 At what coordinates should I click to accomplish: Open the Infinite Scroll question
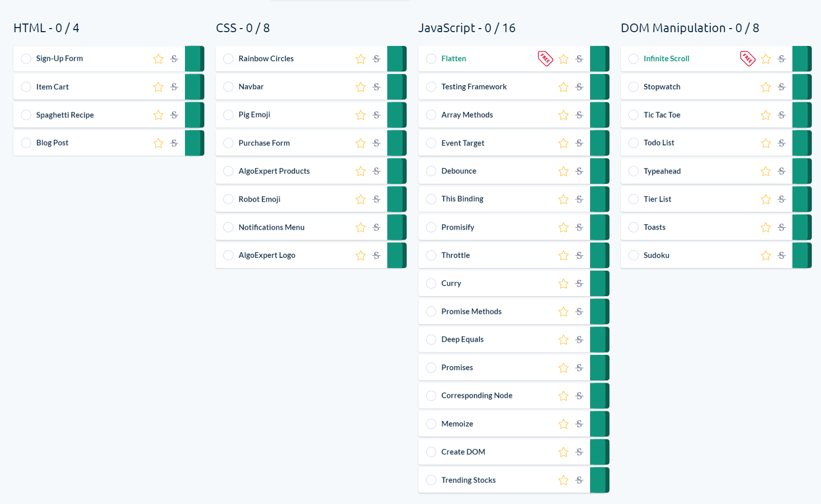pyautogui.click(x=666, y=59)
